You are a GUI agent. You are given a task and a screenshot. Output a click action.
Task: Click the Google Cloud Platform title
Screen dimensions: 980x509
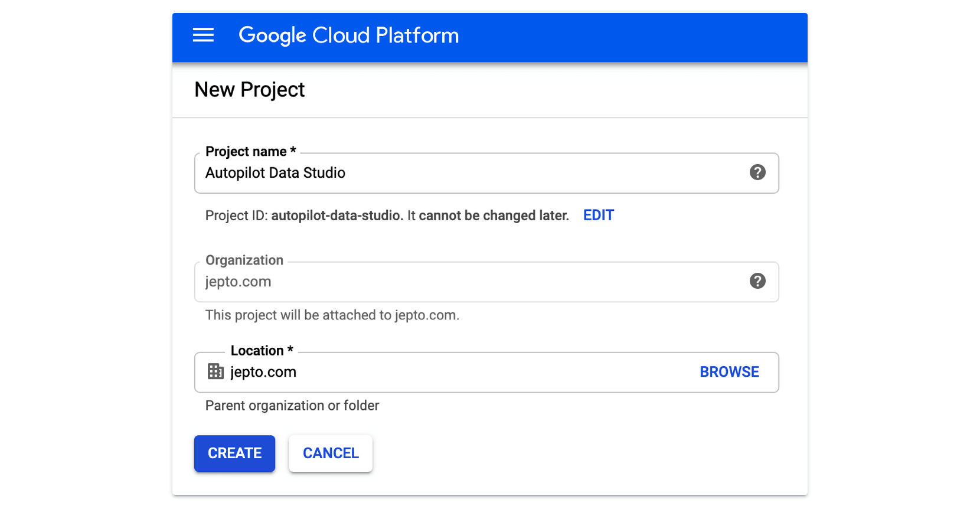(x=348, y=35)
